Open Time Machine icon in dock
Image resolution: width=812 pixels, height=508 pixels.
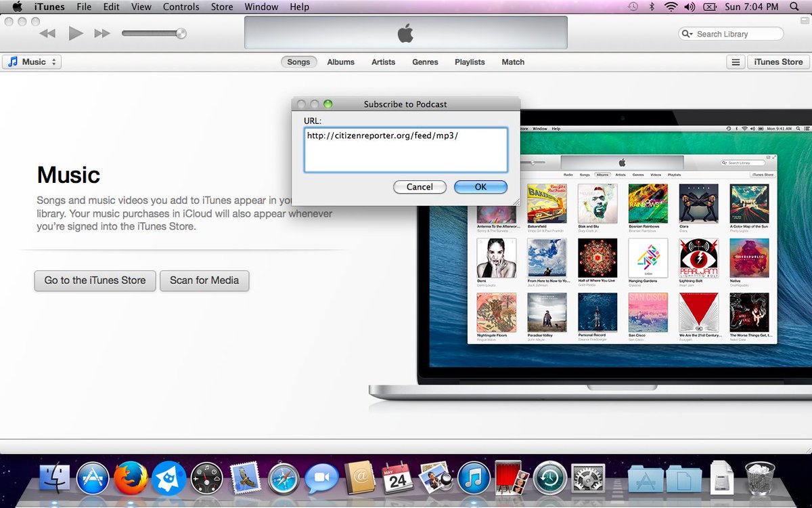549,480
